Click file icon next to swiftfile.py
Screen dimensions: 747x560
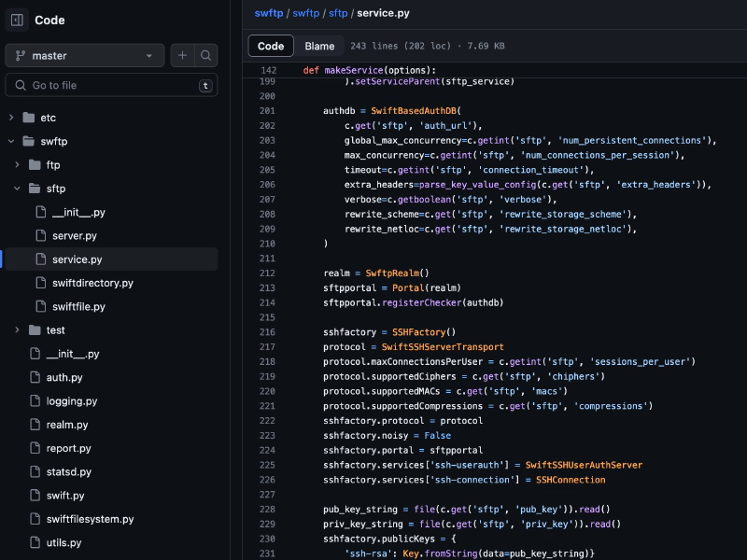click(x=41, y=306)
